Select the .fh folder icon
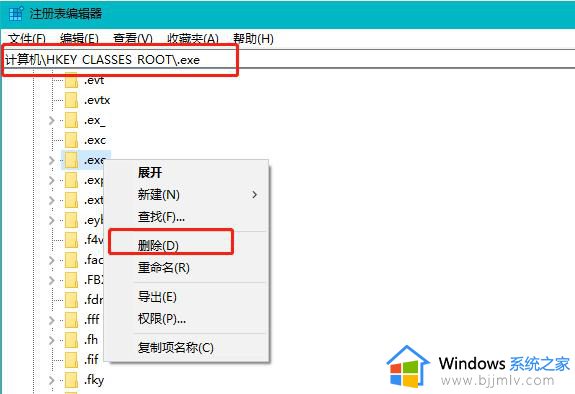575x394 pixels. coord(72,340)
